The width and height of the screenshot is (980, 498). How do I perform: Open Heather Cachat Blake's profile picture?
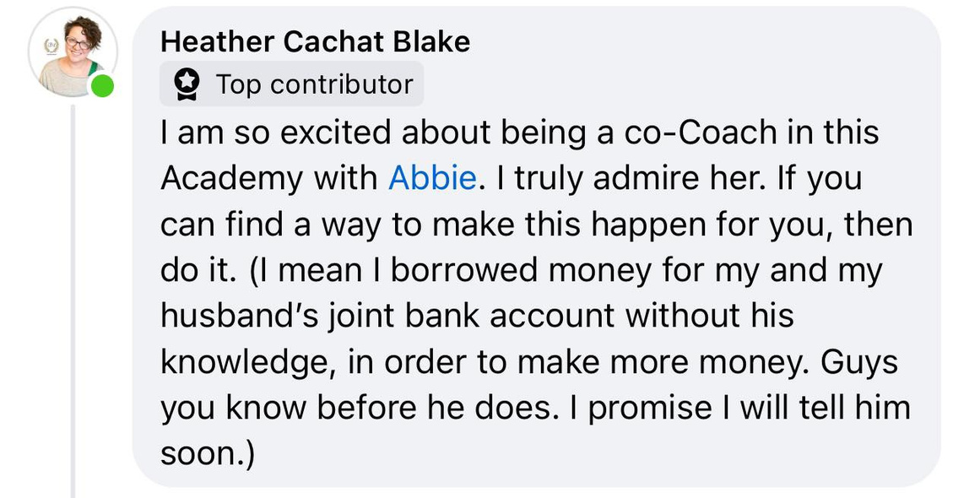72,54
